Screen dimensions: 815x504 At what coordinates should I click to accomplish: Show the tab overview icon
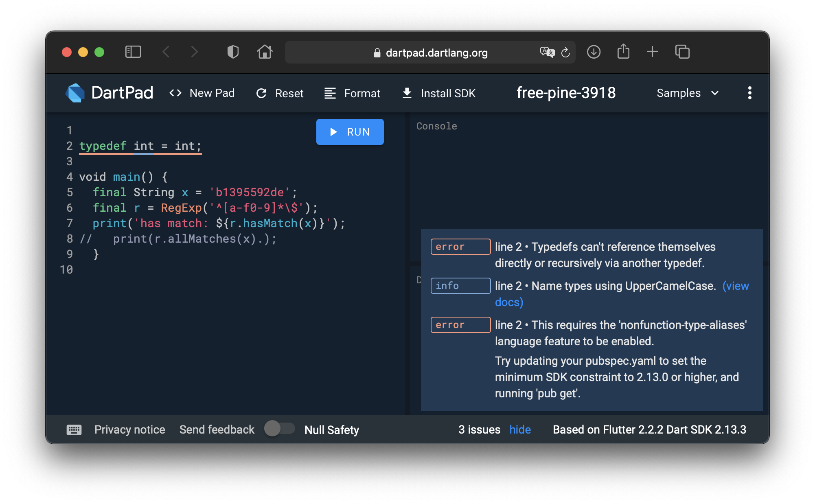pyautogui.click(x=682, y=52)
